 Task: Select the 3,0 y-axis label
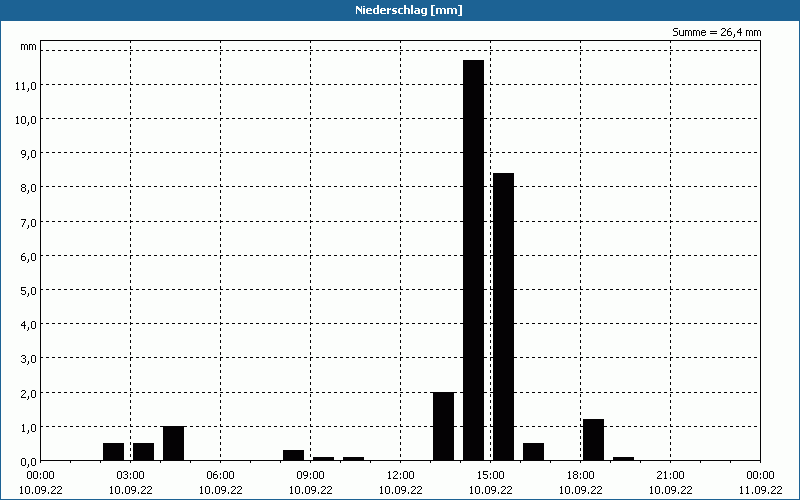[28, 359]
